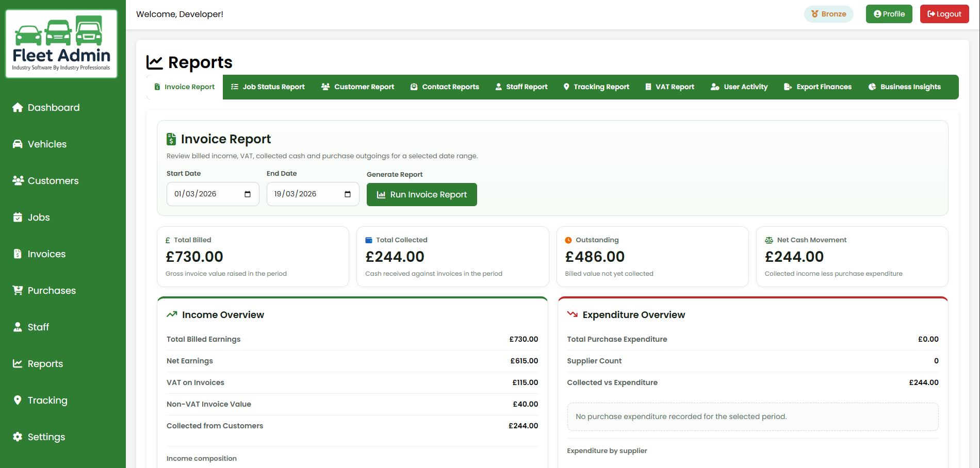This screenshot has height=468, width=980.
Task: Click the Bronze tier badge
Action: (x=829, y=14)
